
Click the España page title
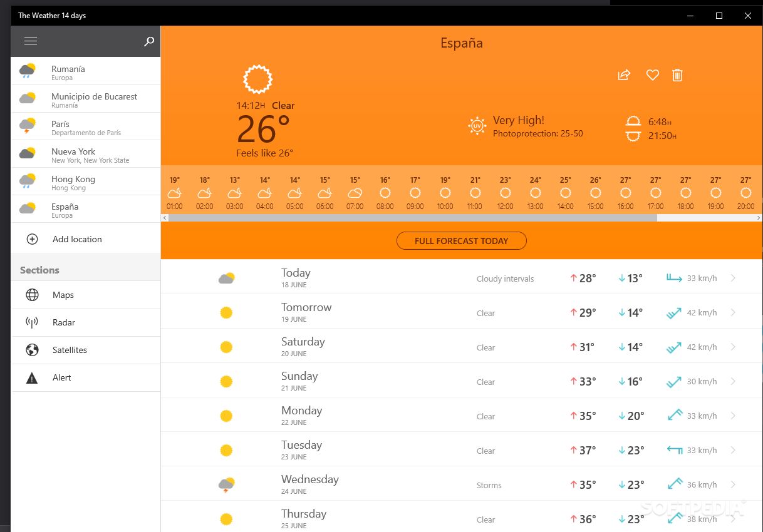click(x=462, y=43)
